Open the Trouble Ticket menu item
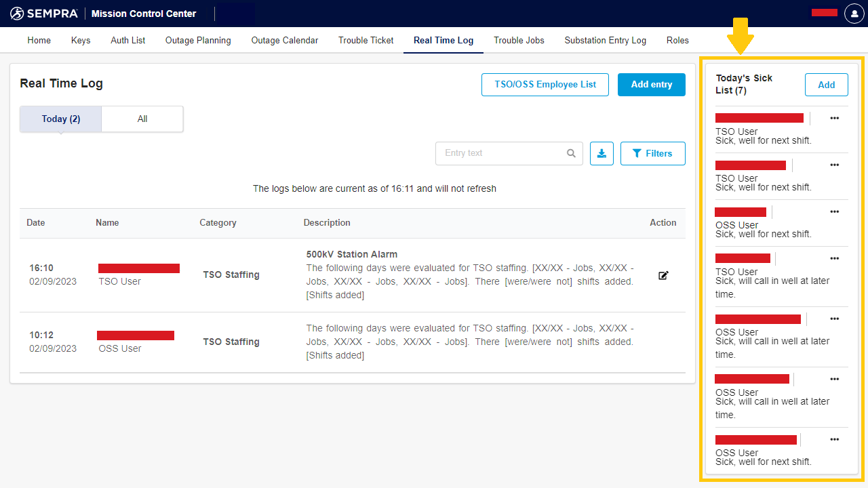 click(366, 40)
